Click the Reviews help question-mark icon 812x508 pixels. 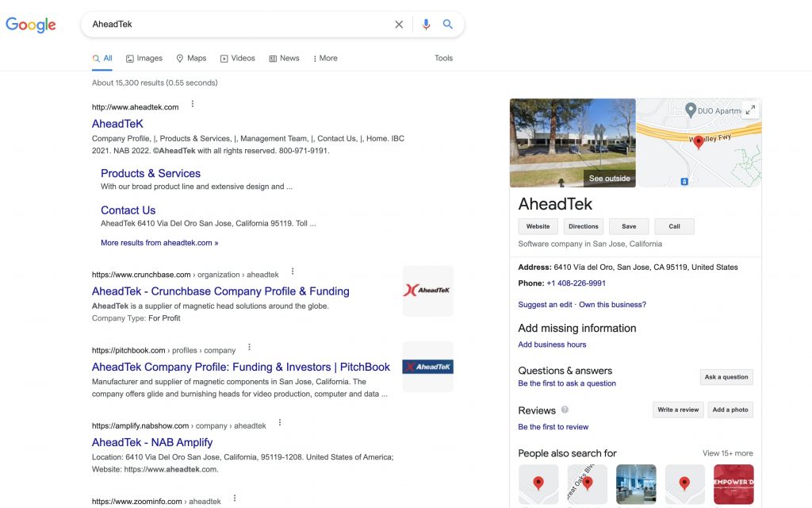(565, 410)
